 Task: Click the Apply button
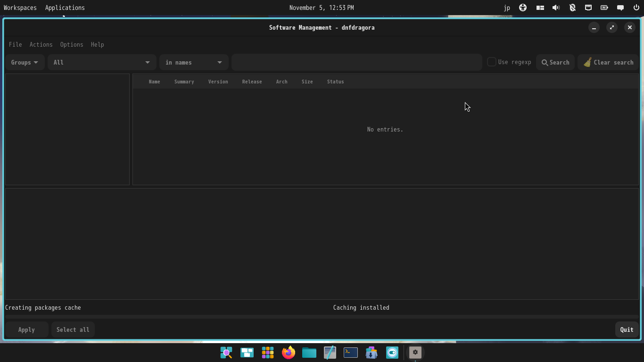click(x=26, y=329)
